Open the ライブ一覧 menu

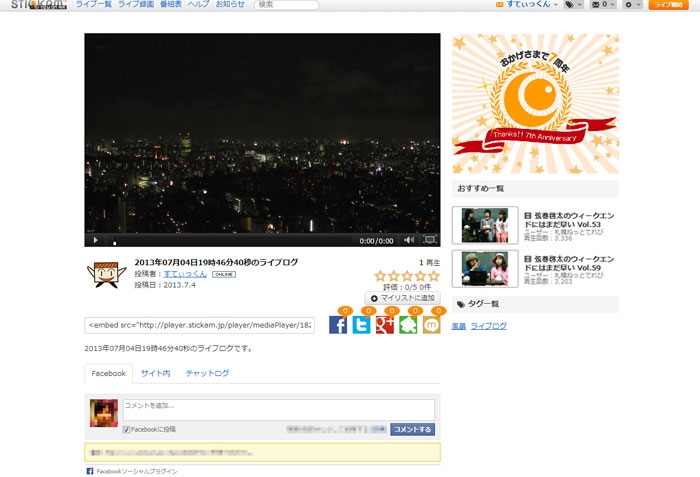94,4
